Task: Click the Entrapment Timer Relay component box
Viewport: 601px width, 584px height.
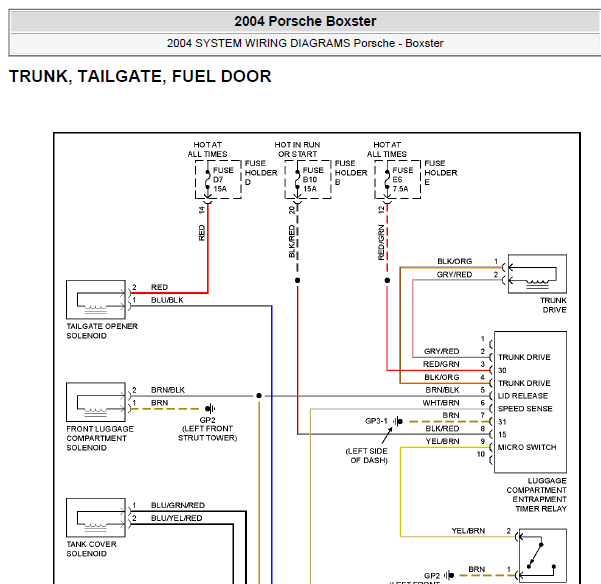Action: coord(530,402)
